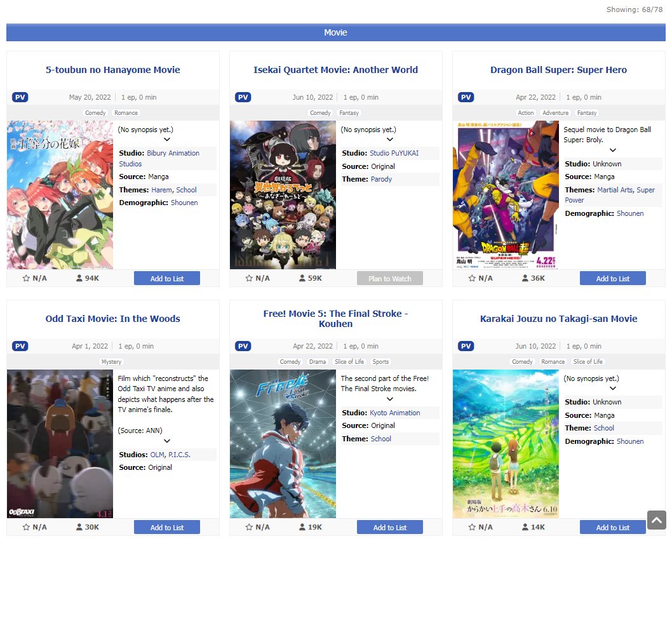
Task: Open Odd Taxi Movie: In the Woods title
Action: [x=112, y=319]
